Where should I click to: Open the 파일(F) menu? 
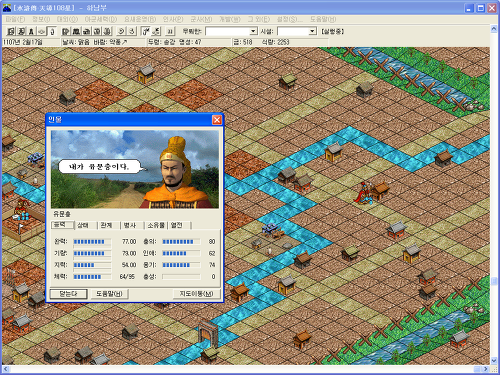(x=15, y=19)
